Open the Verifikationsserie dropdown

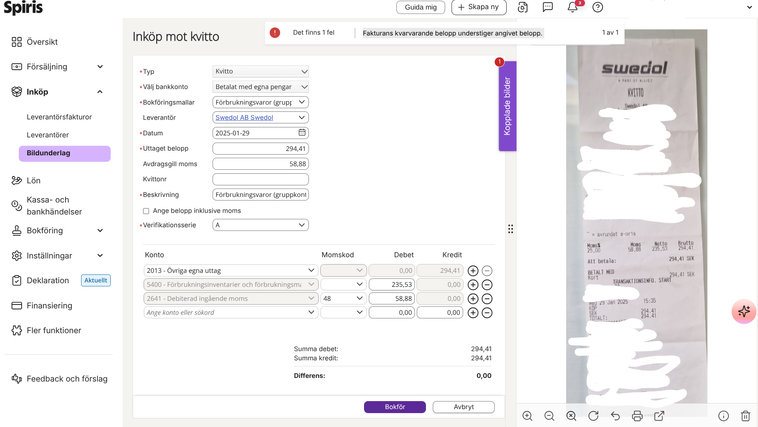[x=261, y=225]
